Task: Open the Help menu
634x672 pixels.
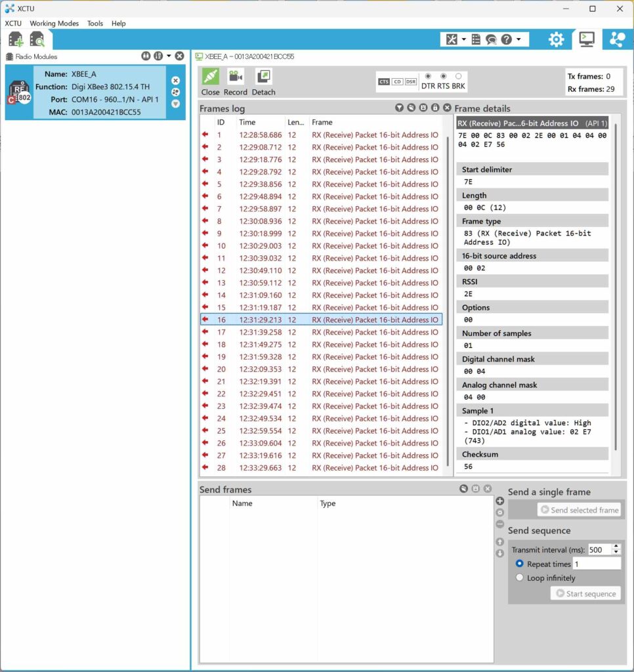Action: click(x=118, y=23)
